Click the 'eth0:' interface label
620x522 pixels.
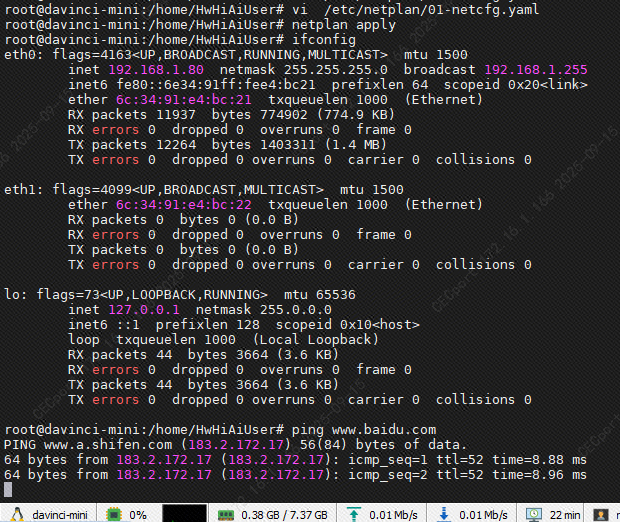pyautogui.click(x=23, y=55)
